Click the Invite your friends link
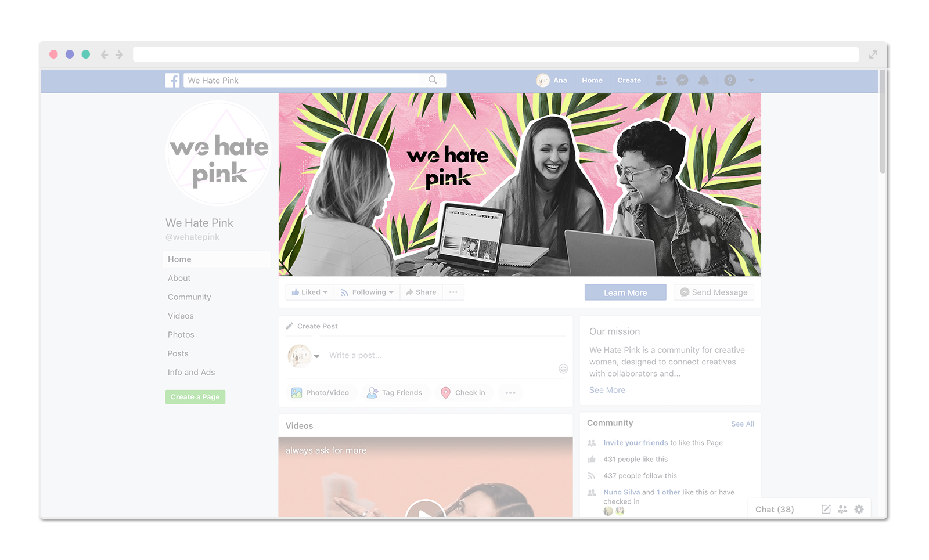 point(636,443)
